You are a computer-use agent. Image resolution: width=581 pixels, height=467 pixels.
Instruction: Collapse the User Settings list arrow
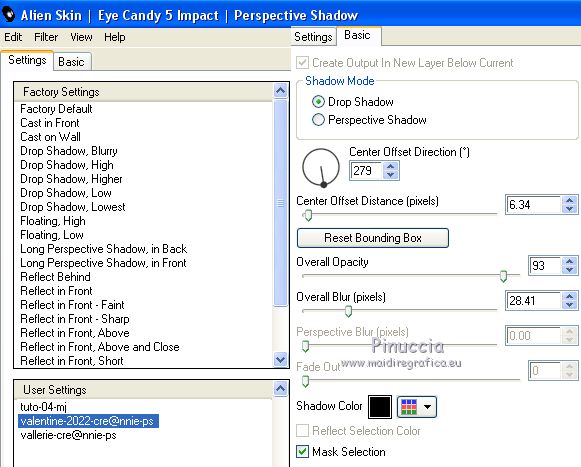pos(280,388)
